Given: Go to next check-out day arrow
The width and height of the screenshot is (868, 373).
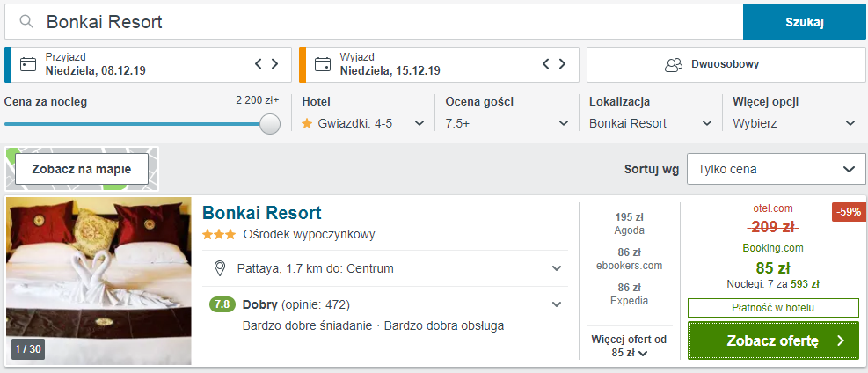Looking at the screenshot, I should tap(563, 63).
